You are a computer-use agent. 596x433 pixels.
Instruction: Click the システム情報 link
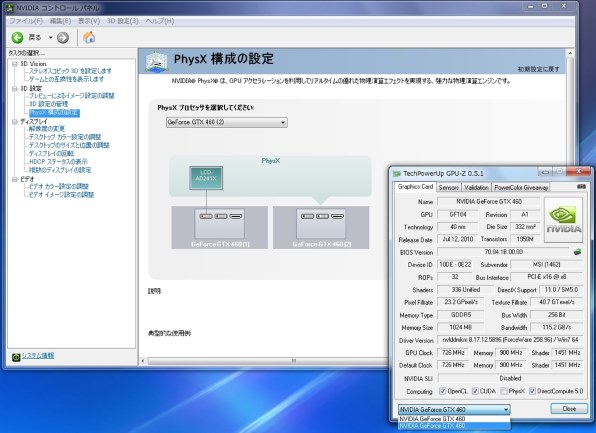pyautogui.click(x=38, y=355)
